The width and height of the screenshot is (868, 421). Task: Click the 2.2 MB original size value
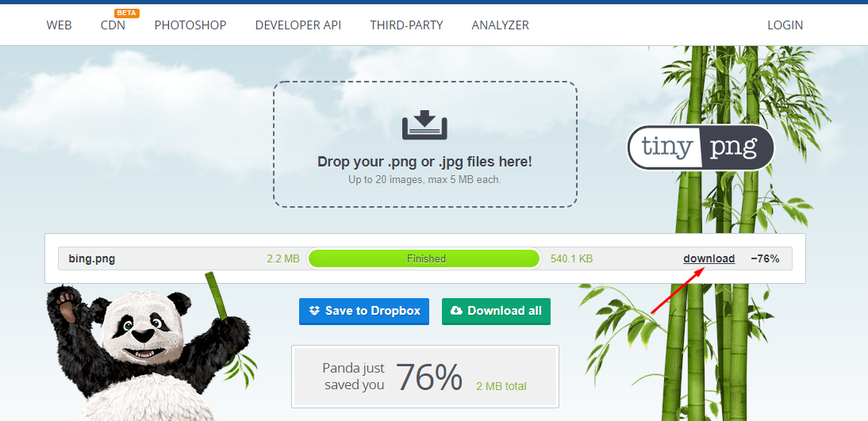[283, 259]
